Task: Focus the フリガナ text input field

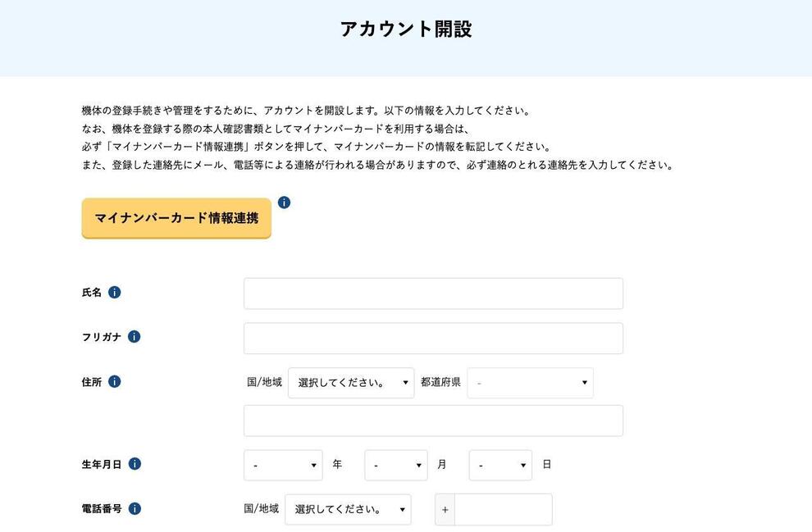Action: 433,339
